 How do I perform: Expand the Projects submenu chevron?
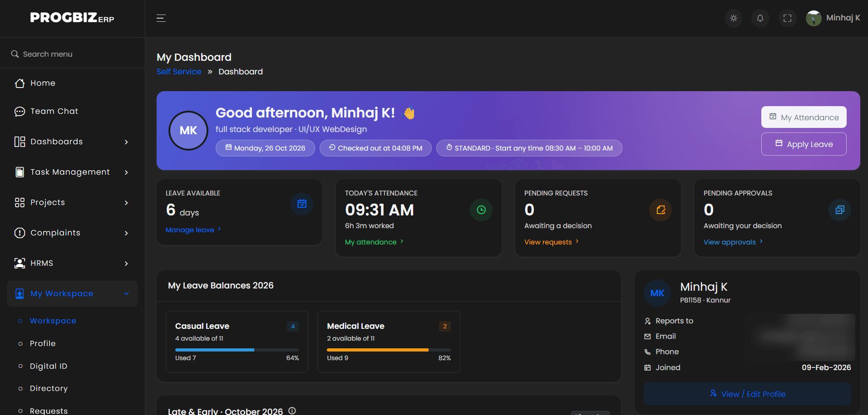click(126, 203)
